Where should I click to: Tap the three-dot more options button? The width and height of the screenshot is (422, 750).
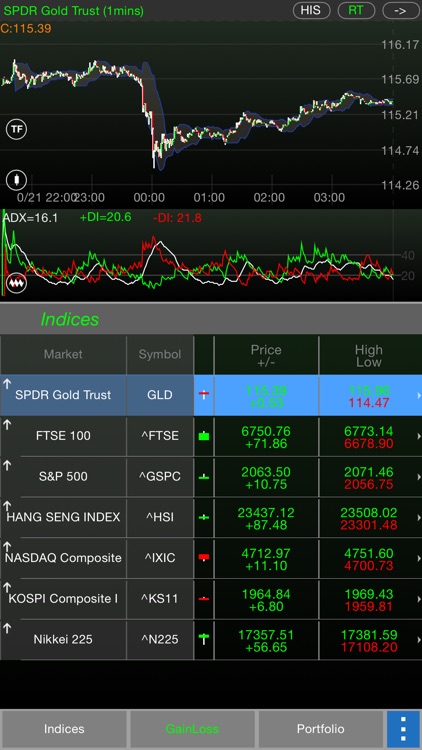[x=403, y=729]
